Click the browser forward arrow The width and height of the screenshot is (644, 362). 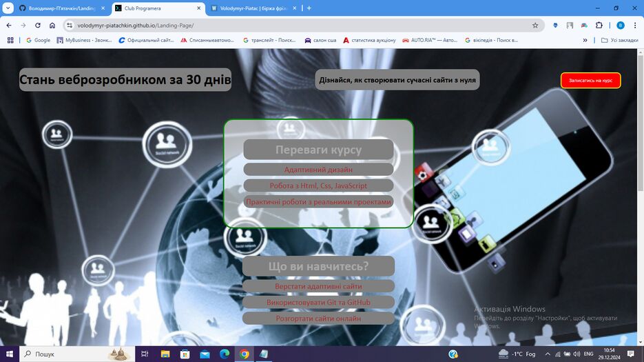(x=23, y=26)
